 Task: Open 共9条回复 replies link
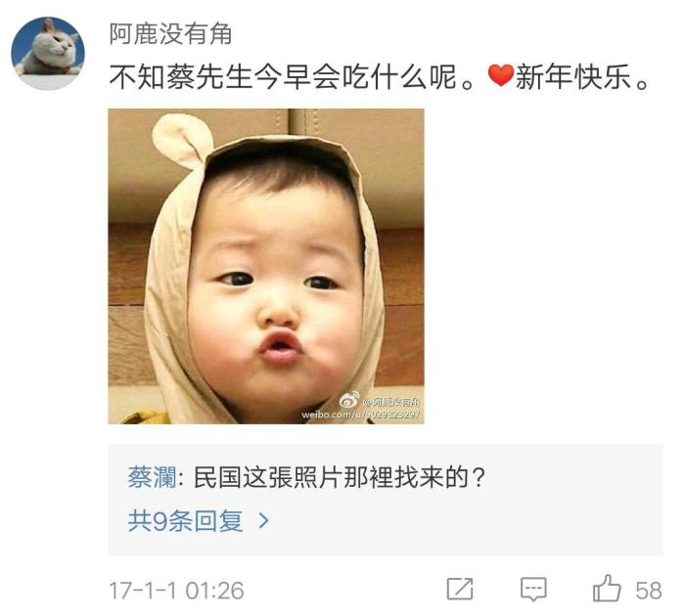[185, 520]
